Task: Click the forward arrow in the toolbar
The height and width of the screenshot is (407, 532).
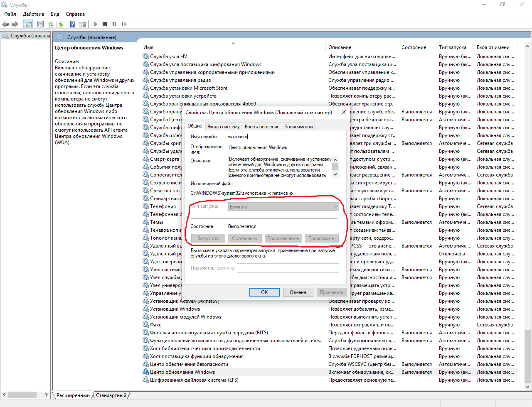Action: (15, 24)
